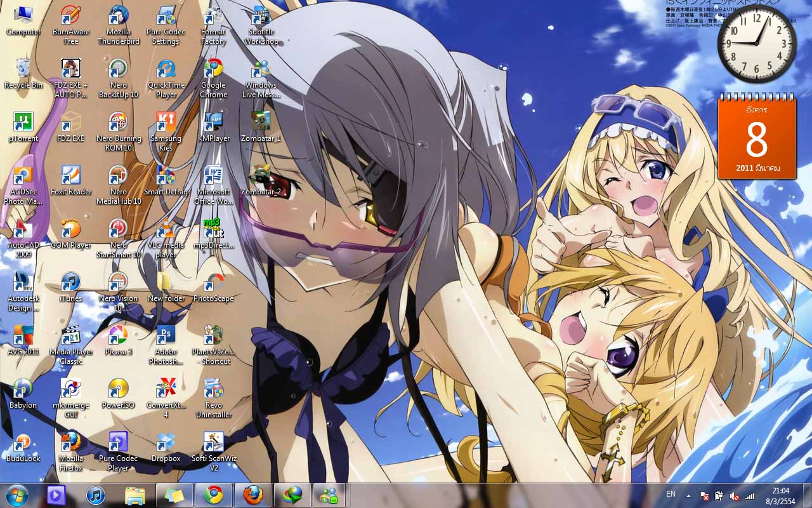Launch the mp3DirectCut shortcut
812x508 pixels.
(214, 234)
